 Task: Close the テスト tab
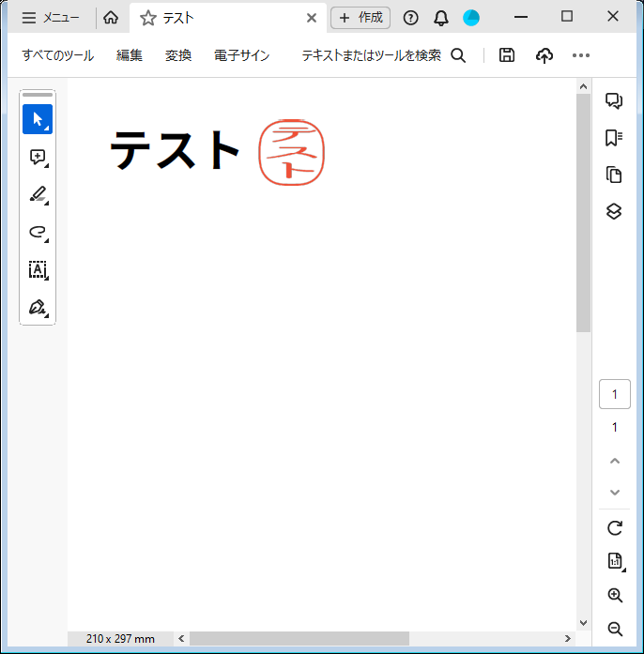[312, 18]
